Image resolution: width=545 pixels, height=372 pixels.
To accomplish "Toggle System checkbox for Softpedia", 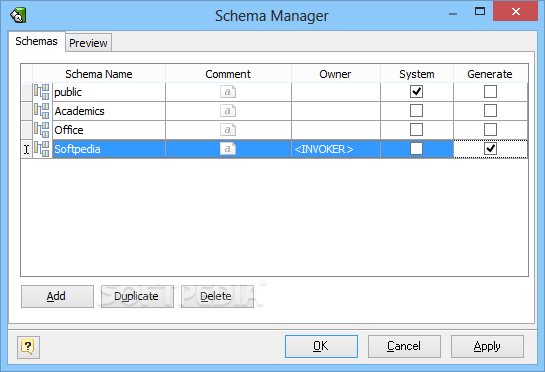I will (x=416, y=149).
